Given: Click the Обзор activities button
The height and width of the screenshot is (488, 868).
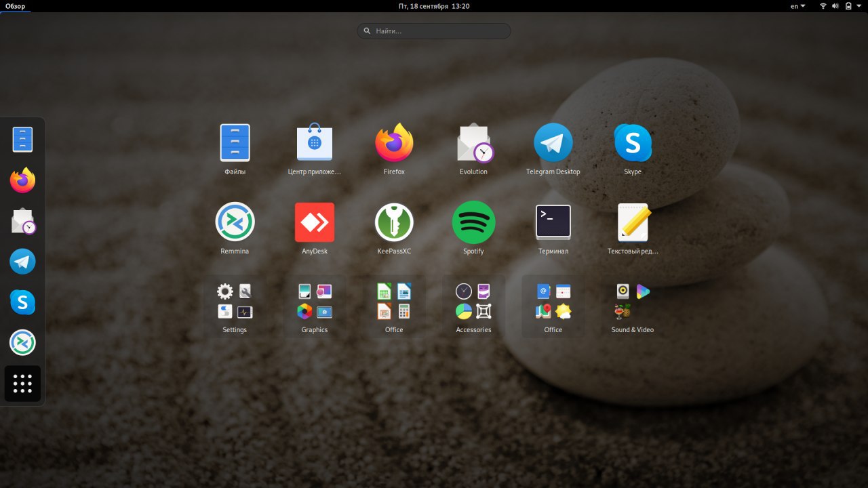Looking at the screenshot, I should pos(15,6).
